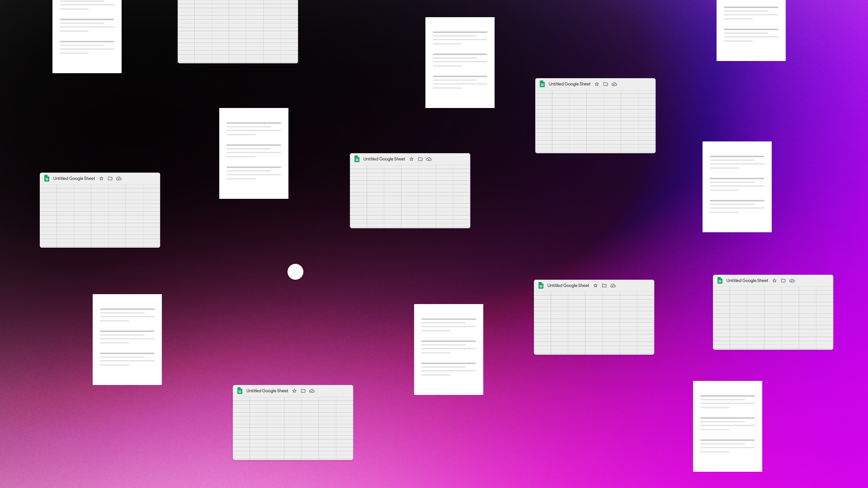
Task: Click cloud saved icon on upper-right sheet card
Action: pyautogui.click(x=614, y=84)
